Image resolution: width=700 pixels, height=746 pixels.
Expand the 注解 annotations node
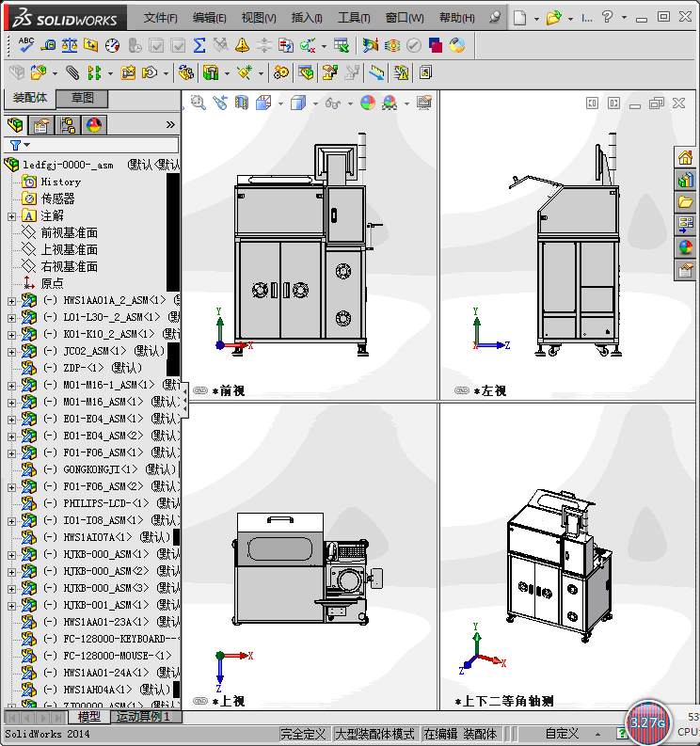point(11,216)
